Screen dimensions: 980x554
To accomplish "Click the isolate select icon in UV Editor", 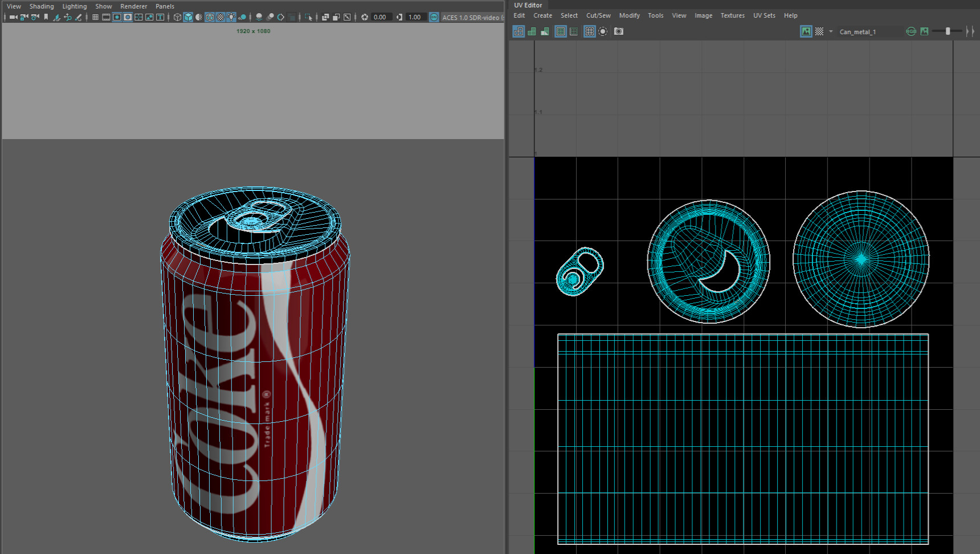I will 603,31.
